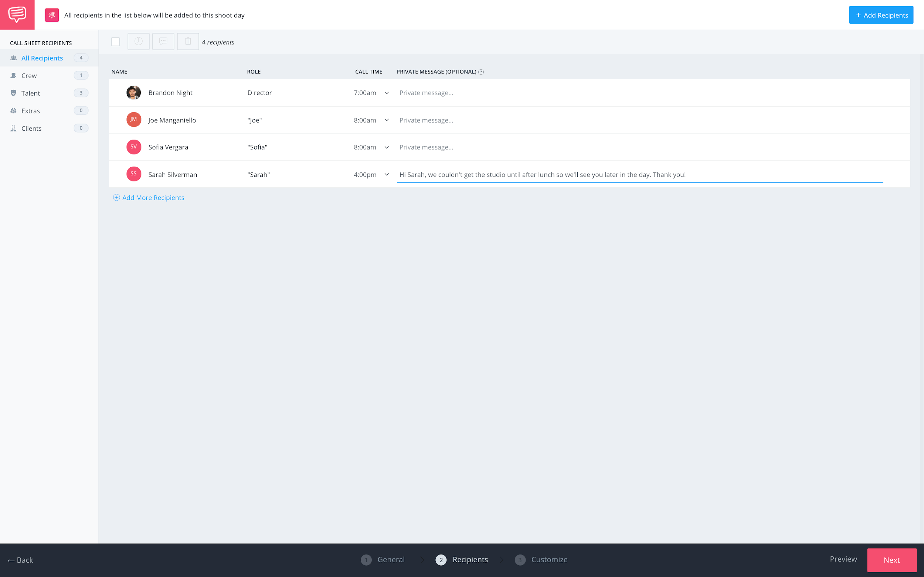Expand Brandon Night's call time dropdown
This screenshot has height=577, width=924.
(x=386, y=92)
